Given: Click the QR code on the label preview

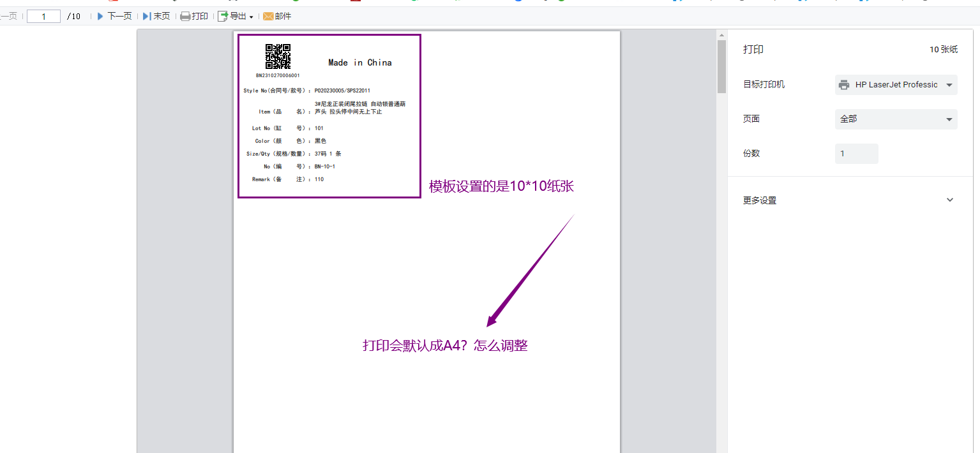Looking at the screenshot, I should coord(278,56).
